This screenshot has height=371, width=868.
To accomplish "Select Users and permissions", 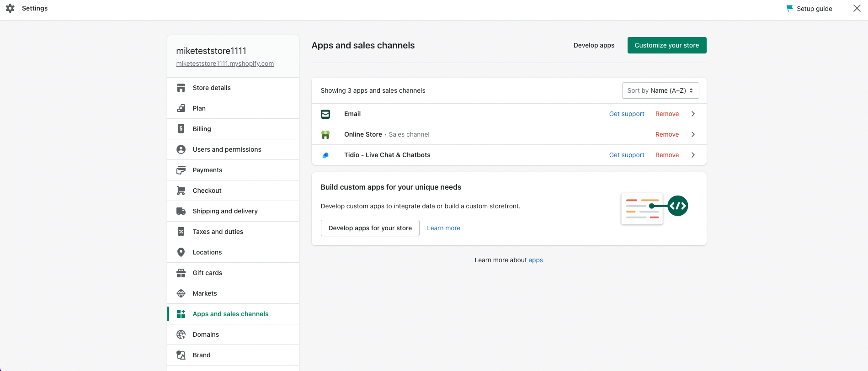I will point(233,149).
